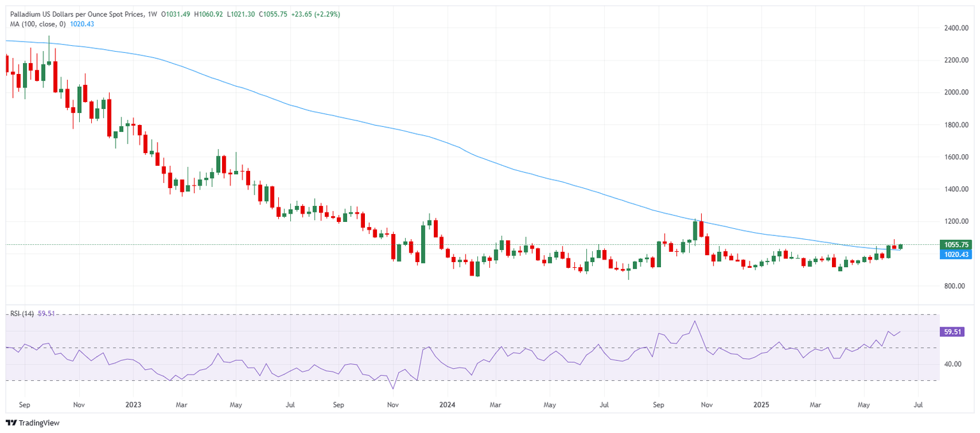The width and height of the screenshot is (980, 433).
Task: Click the TradingView logo icon
Action: coord(11,423)
